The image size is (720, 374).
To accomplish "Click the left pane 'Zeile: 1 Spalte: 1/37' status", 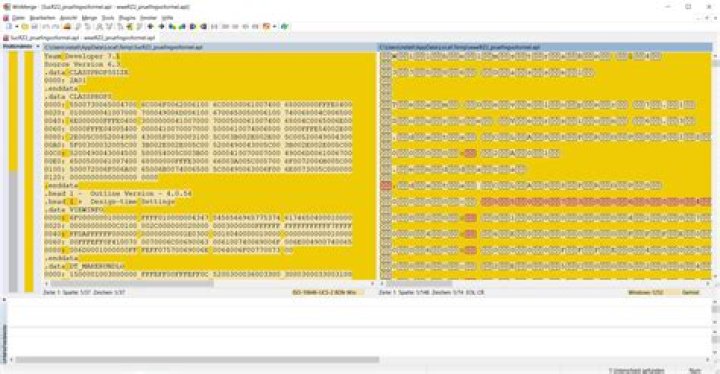I will click(84, 292).
